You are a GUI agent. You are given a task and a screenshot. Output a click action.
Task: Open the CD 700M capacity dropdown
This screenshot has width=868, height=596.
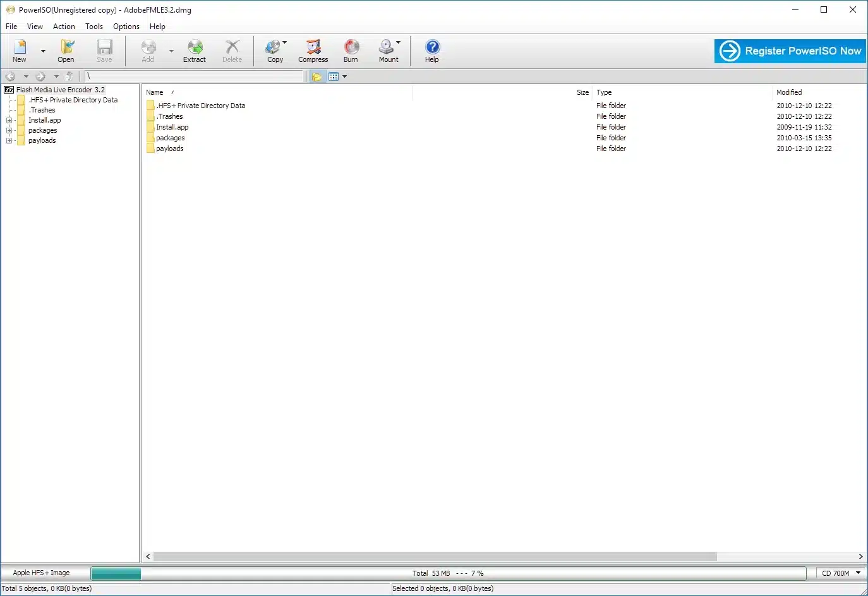tap(857, 573)
